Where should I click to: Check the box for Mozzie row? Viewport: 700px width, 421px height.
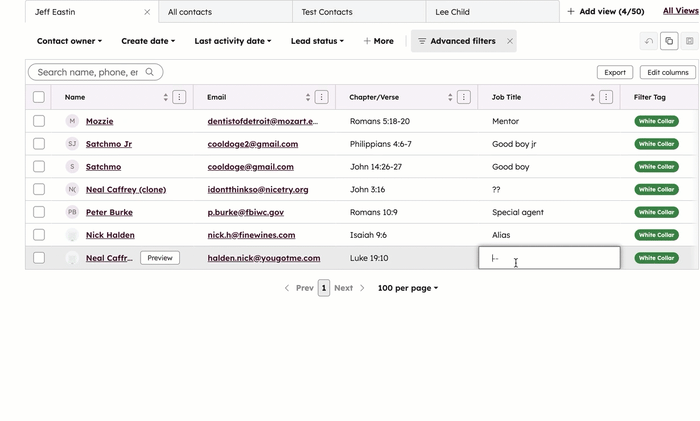point(39,121)
